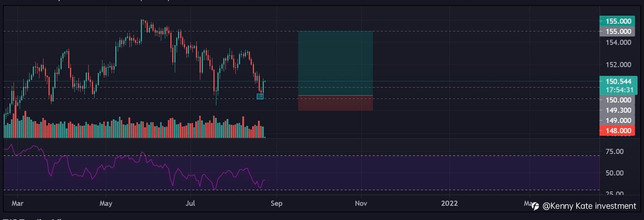Click the grey 150.000 line label
This screenshot has height=220, width=644.
[617, 100]
